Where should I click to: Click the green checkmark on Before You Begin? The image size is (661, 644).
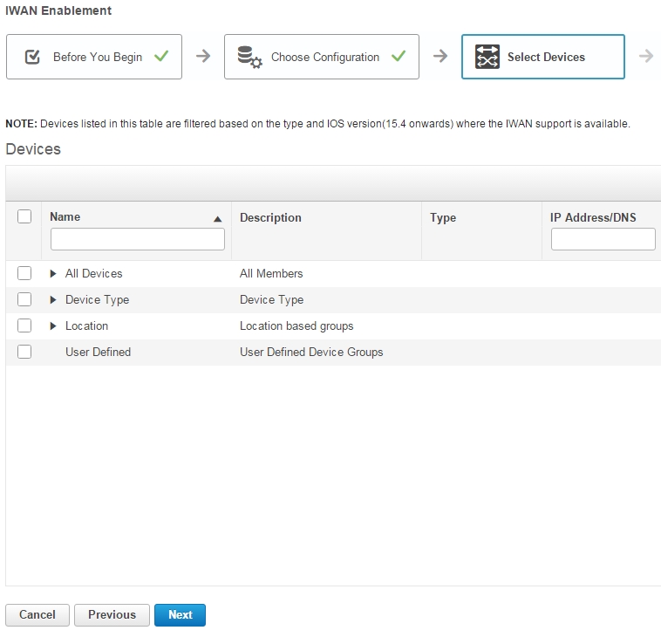click(160, 56)
